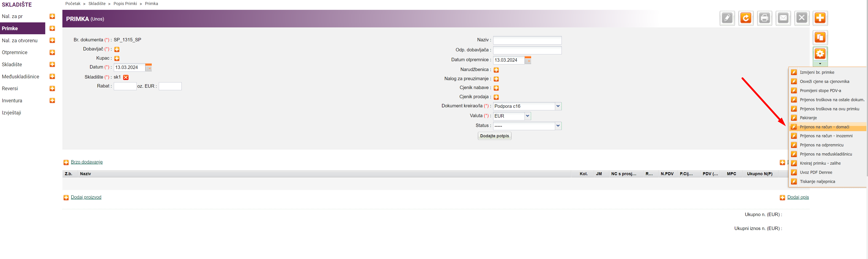The image size is (868, 259).
Task: Click the Rabat input field
Action: click(x=125, y=86)
